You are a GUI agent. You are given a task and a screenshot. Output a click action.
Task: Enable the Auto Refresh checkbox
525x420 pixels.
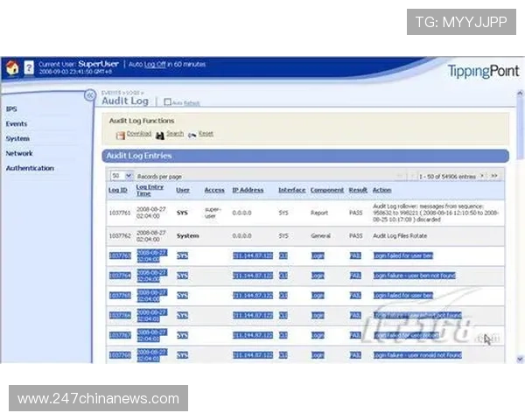(x=168, y=103)
